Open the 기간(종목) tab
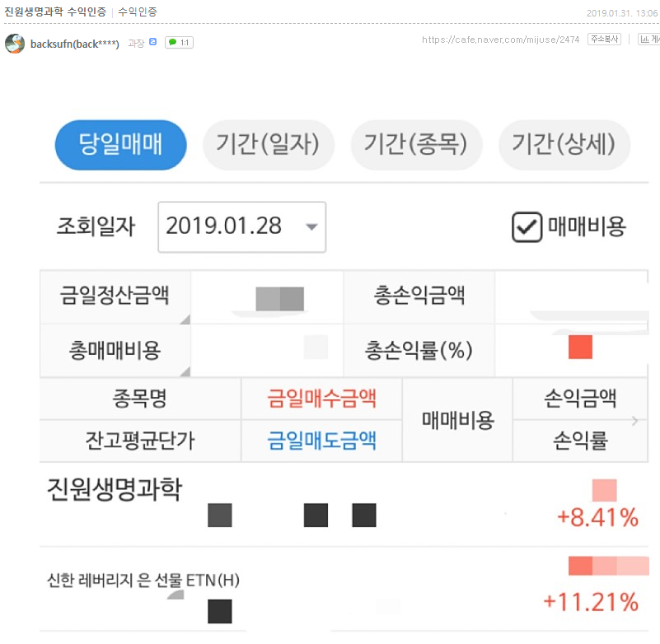 [x=416, y=145]
